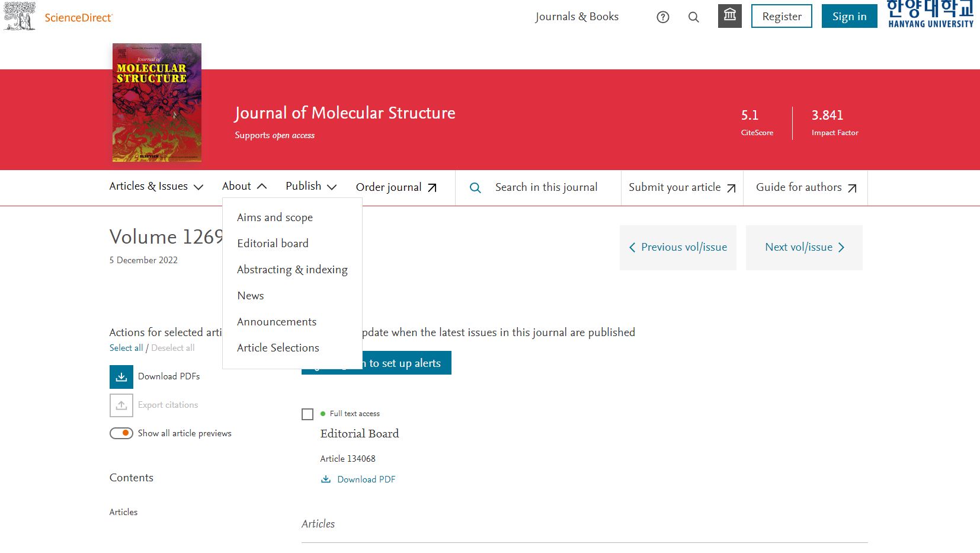This screenshot has width=980, height=553.
Task: Click the Sign in button
Action: 849,17
